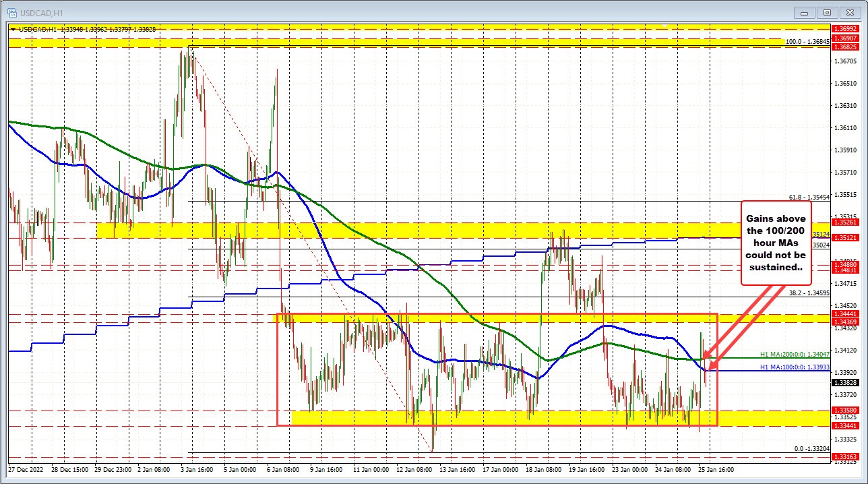Collapse the OHLC data line via its triangle

[x=13, y=29]
